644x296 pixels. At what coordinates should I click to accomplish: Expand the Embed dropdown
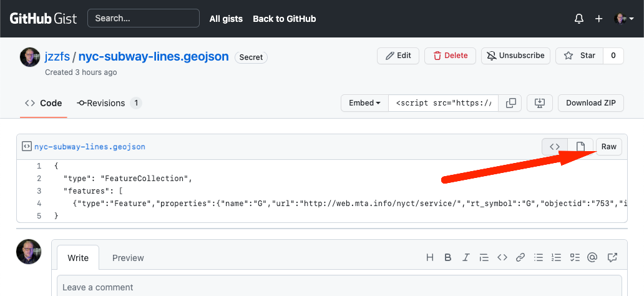tap(364, 103)
